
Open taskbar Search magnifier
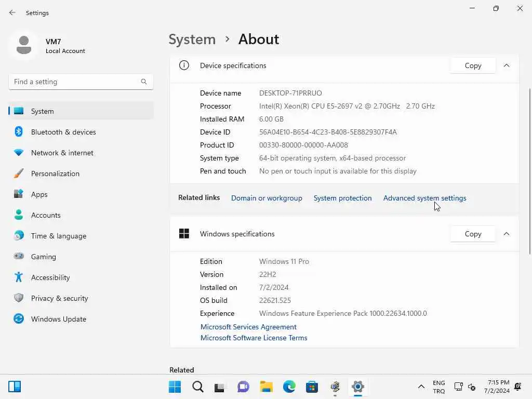[198, 387]
